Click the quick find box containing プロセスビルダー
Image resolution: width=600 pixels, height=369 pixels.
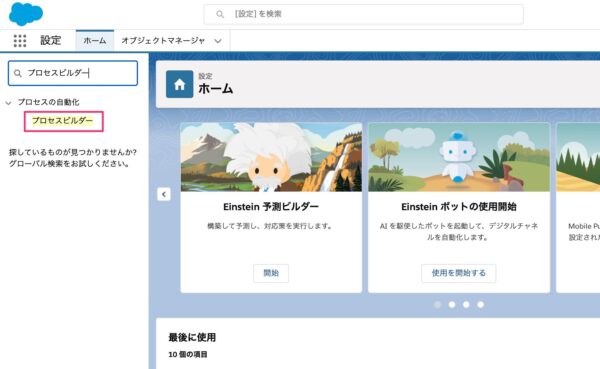[73, 73]
